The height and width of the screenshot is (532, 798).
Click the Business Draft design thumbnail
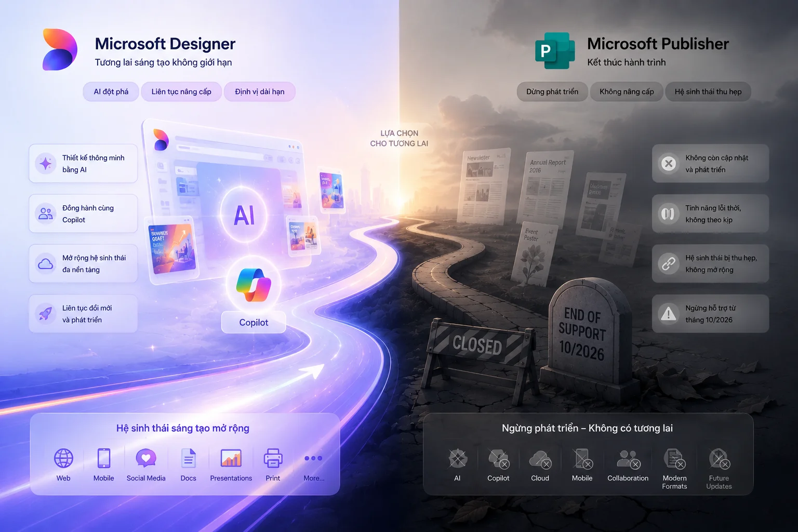(172, 249)
